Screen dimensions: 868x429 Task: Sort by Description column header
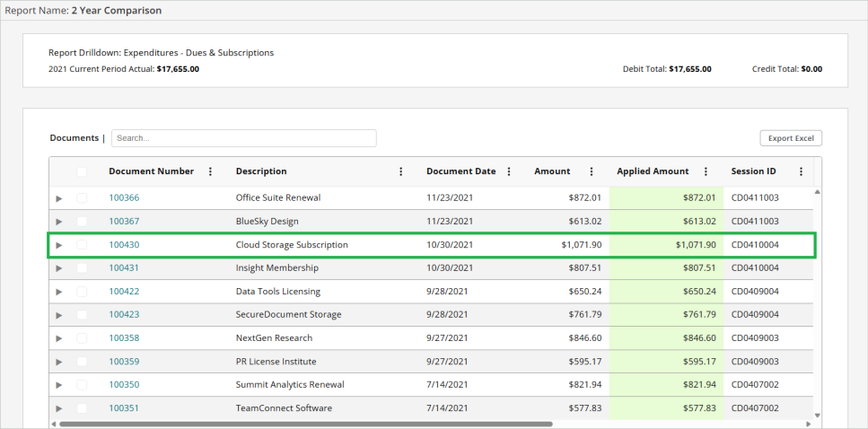point(261,171)
